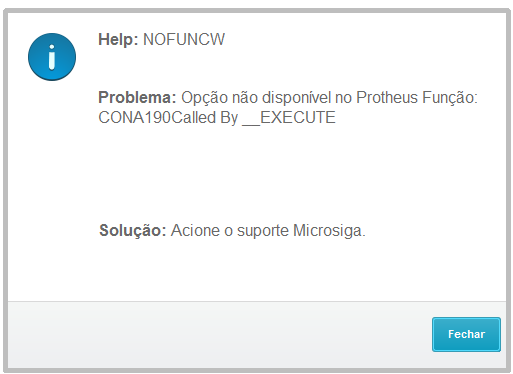The image size is (513, 374).
Task: Click the bold Solução: label
Action: pos(133,230)
